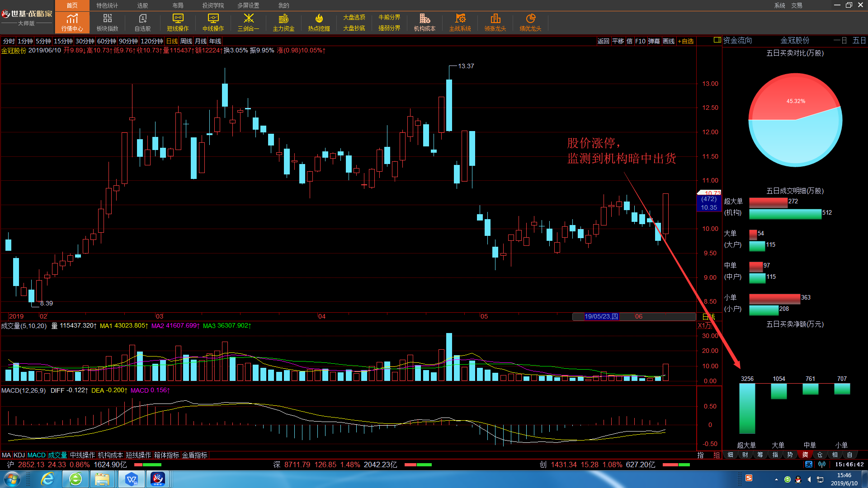
Task: Open 机构成本 institution cost tool
Action: click(425, 22)
